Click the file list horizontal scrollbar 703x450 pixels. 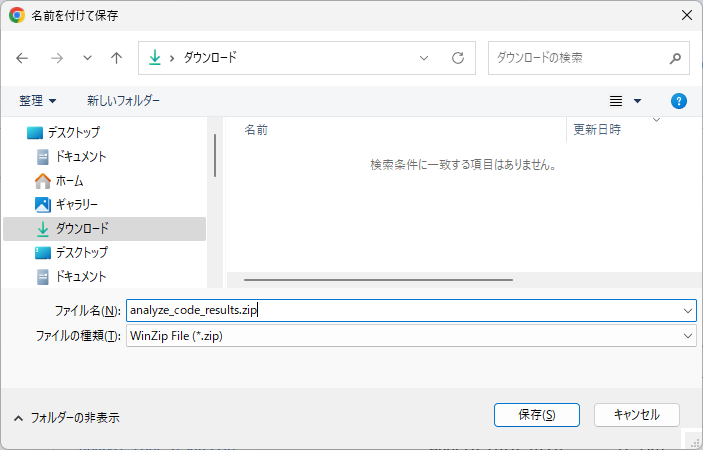point(378,280)
